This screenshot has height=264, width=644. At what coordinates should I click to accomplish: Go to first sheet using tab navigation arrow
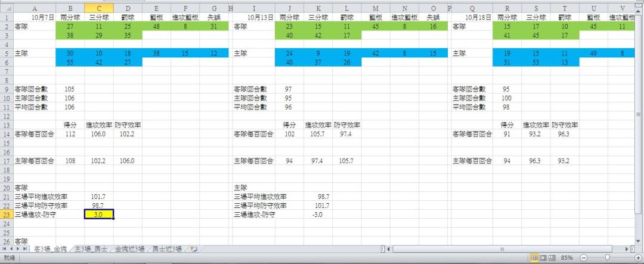point(4,249)
